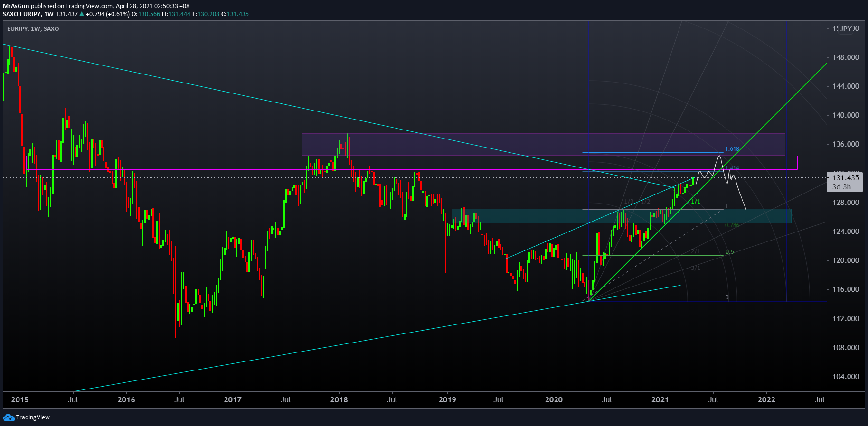Click the 136.000 price axis label
The height and width of the screenshot is (426, 868).
(x=846, y=144)
